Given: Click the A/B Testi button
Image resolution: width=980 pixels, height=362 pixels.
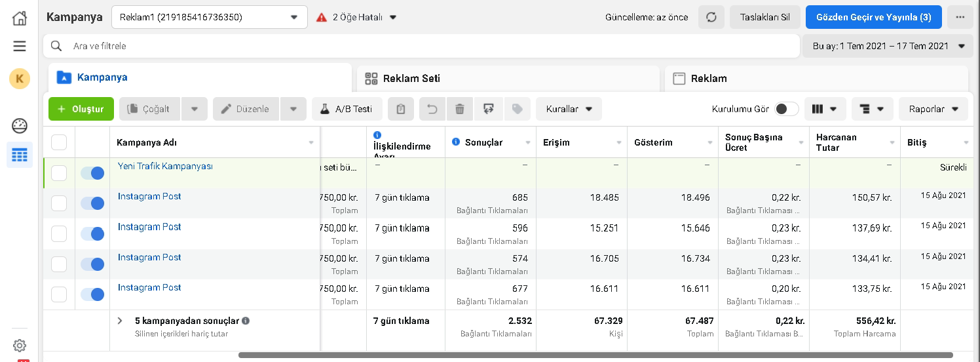Looking at the screenshot, I should click(347, 109).
